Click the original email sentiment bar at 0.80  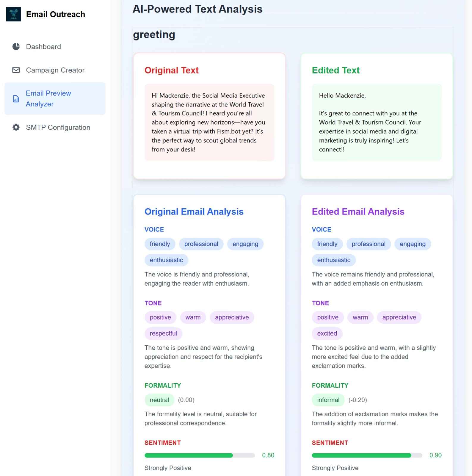[199, 455]
